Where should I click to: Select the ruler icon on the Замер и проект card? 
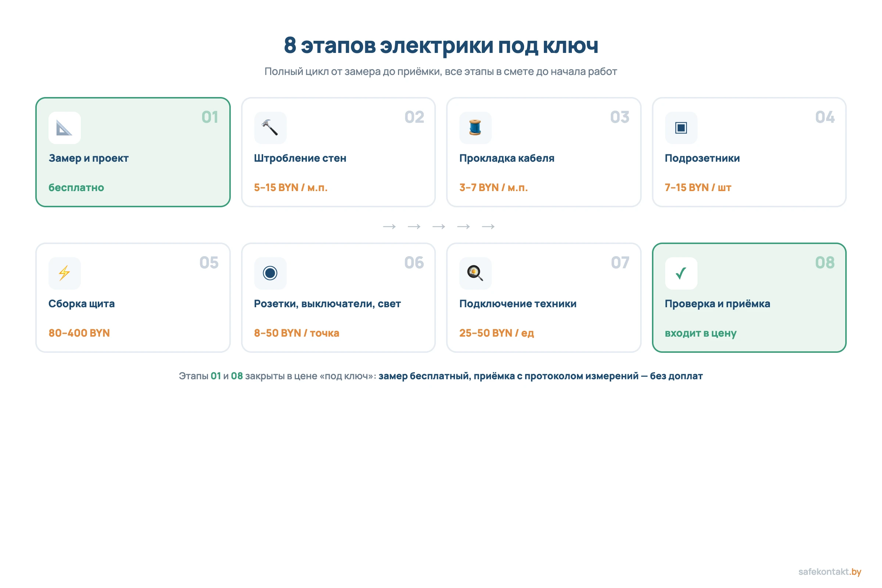[x=65, y=128]
